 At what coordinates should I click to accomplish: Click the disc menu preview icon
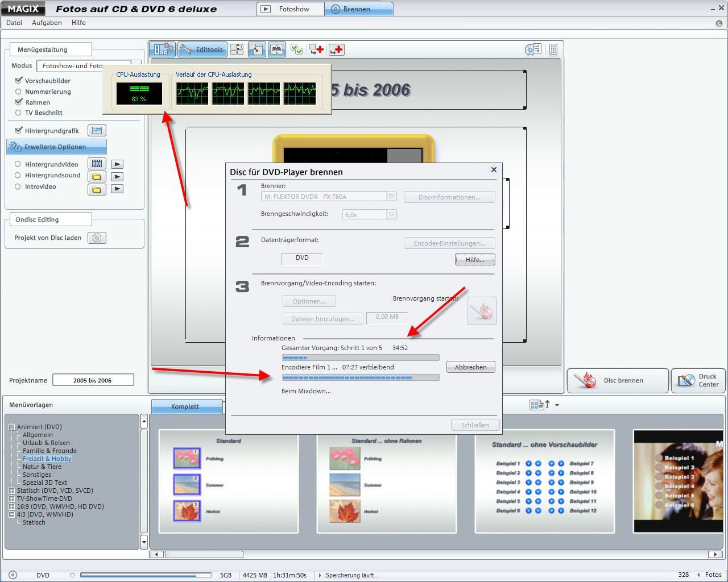(533, 49)
